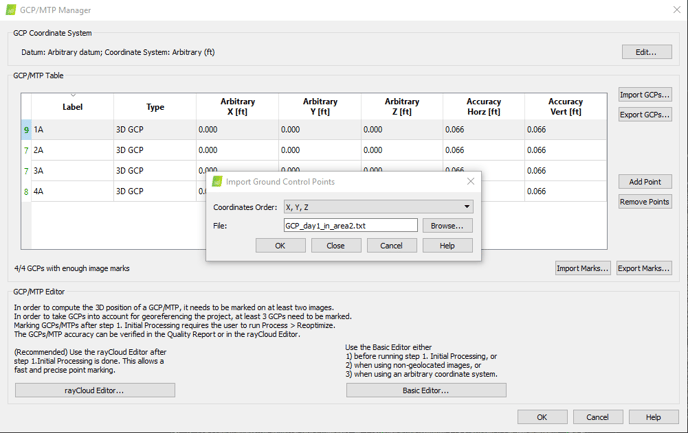This screenshot has width=688, height=433.
Task: Select the 1A row in table
Action: tap(72, 130)
